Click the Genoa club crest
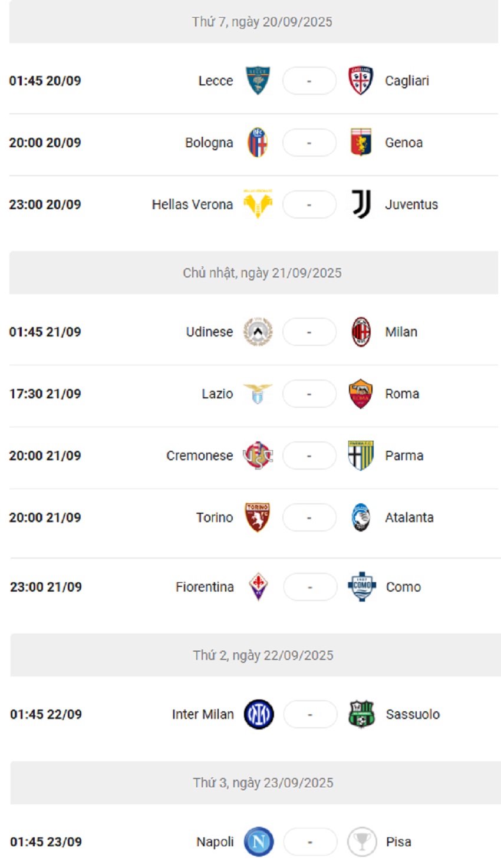Image resolution: width=501 pixels, height=868 pixels. click(361, 142)
